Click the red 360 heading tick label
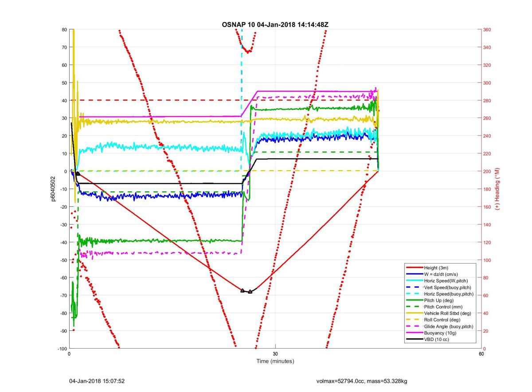Image resolution: width=532 pixels, height=392 pixels. pos(487,30)
